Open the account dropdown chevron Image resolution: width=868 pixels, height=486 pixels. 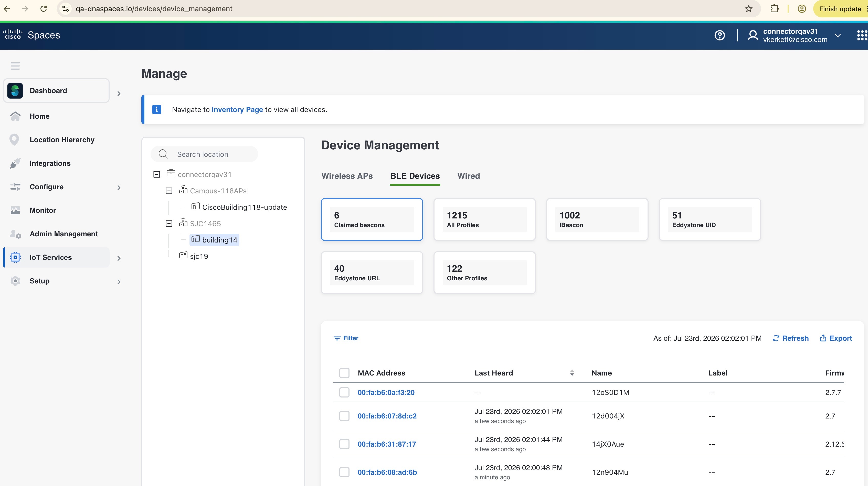tap(838, 35)
